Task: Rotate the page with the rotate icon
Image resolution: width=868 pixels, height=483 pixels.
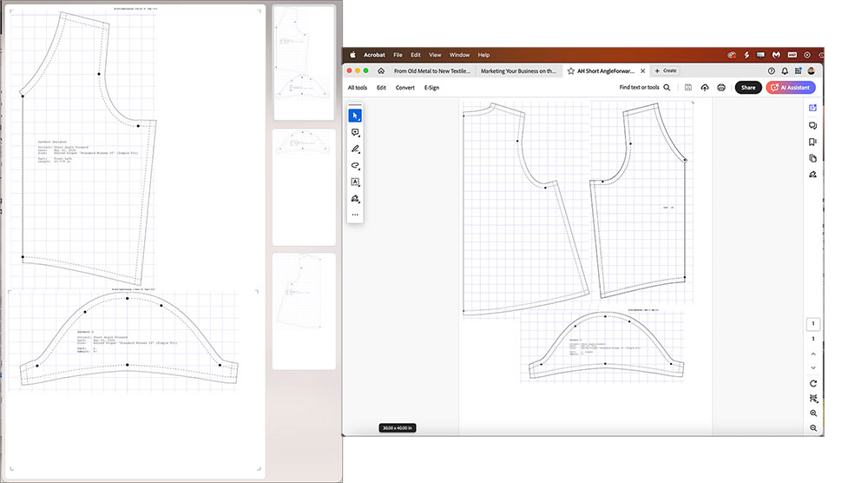Action: (x=813, y=383)
